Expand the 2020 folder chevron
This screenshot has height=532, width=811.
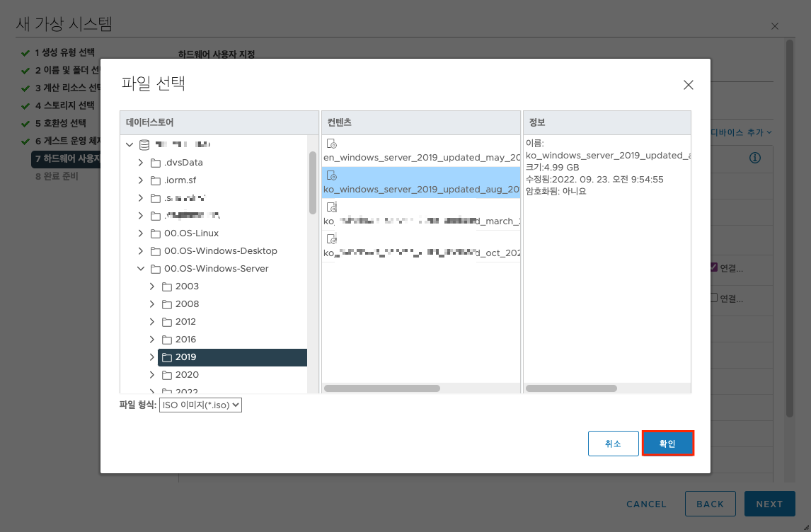pos(152,375)
